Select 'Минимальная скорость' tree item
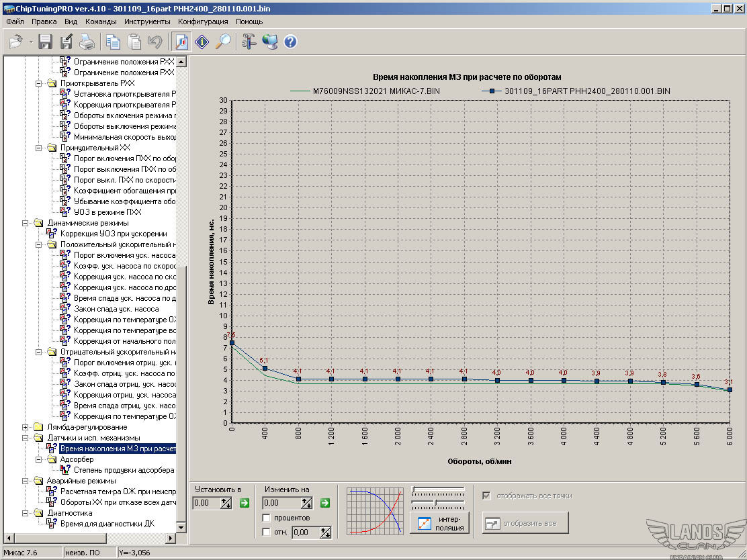This screenshot has height=560, width=747. pos(124,137)
